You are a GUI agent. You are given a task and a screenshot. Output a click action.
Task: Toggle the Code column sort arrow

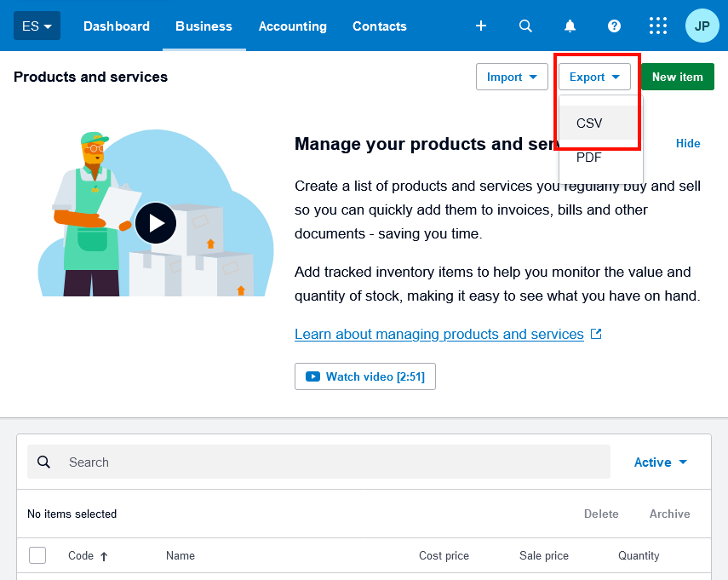[x=106, y=555]
